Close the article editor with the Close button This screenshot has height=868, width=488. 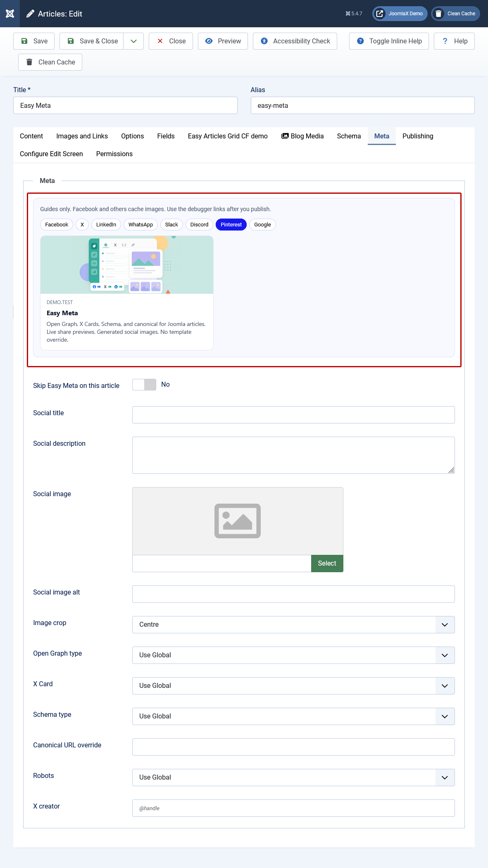point(171,41)
